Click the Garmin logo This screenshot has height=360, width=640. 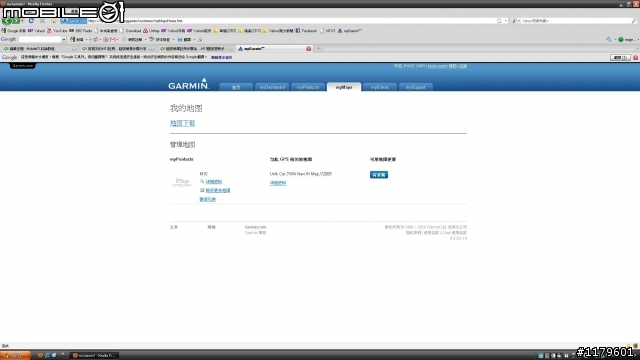tap(188, 84)
